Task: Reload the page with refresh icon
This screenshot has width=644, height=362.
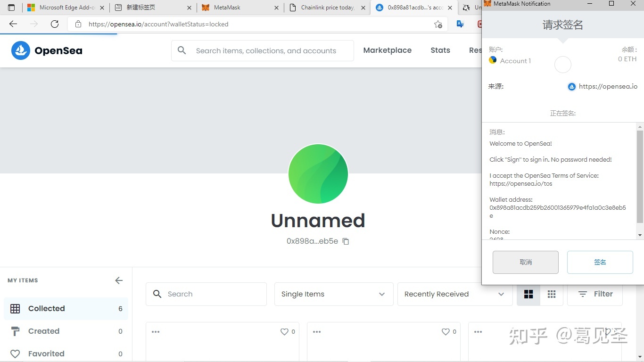Action: pos(55,24)
